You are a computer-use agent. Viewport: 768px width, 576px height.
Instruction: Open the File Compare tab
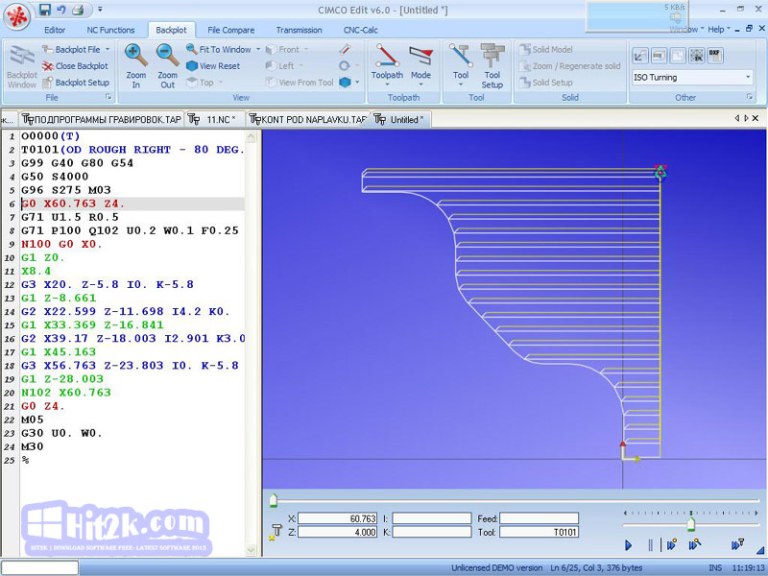pyautogui.click(x=231, y=30)
